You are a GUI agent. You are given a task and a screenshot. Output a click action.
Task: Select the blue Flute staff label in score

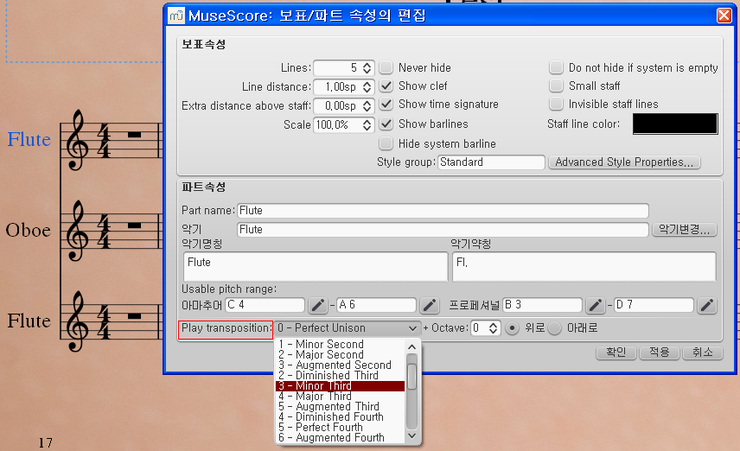click(29, 140)
